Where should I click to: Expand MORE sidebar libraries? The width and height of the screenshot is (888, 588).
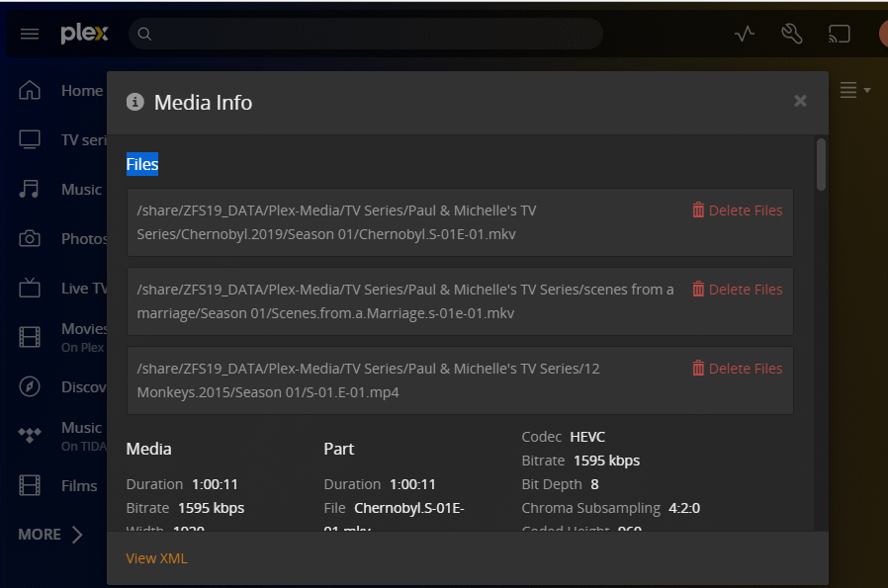pyautogui.click(x=50, y=535)
